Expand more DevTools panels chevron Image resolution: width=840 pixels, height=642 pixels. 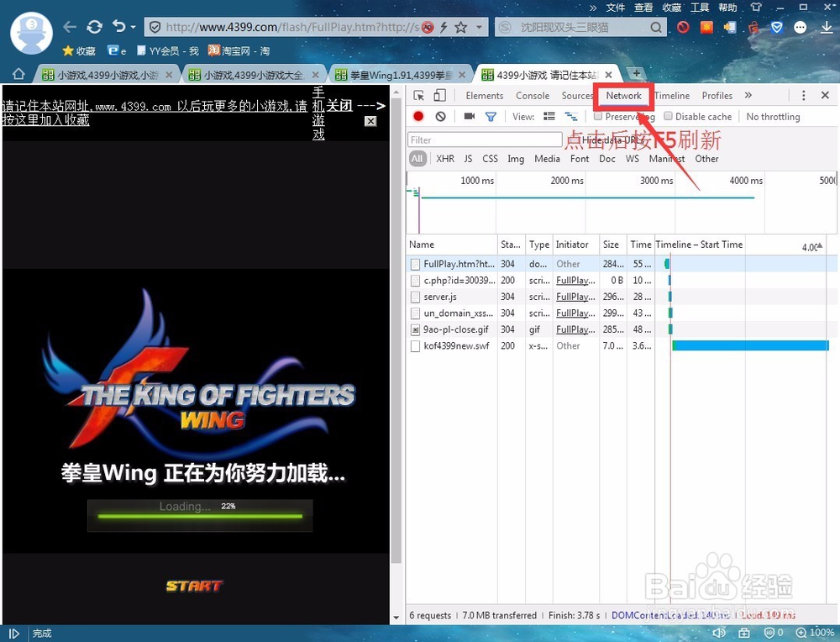(748, 96)
